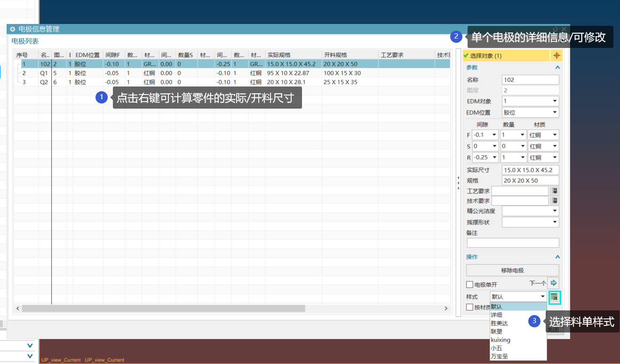
Task: Click the panel splitter collapse arrows
Action: coord(458,183)
